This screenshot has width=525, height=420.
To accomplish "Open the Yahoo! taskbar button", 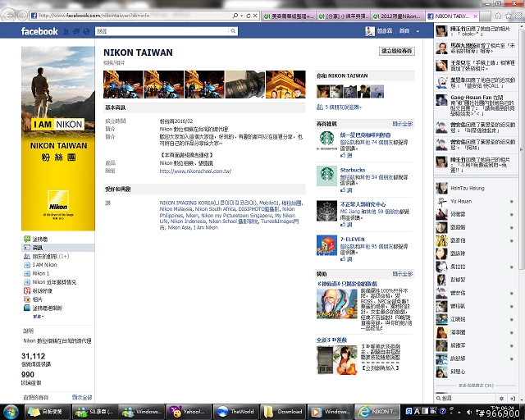I will click(x=188, y=412).
